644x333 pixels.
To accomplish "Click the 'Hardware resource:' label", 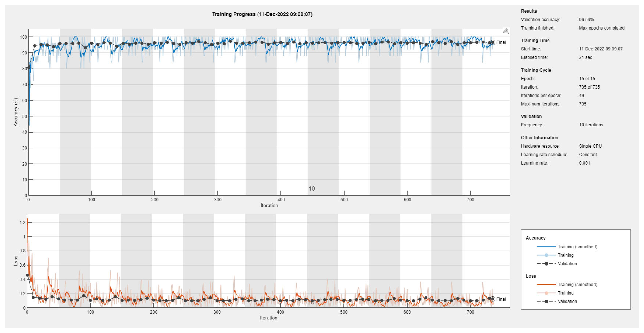I will pyautogui.click(x=540, y=146).
